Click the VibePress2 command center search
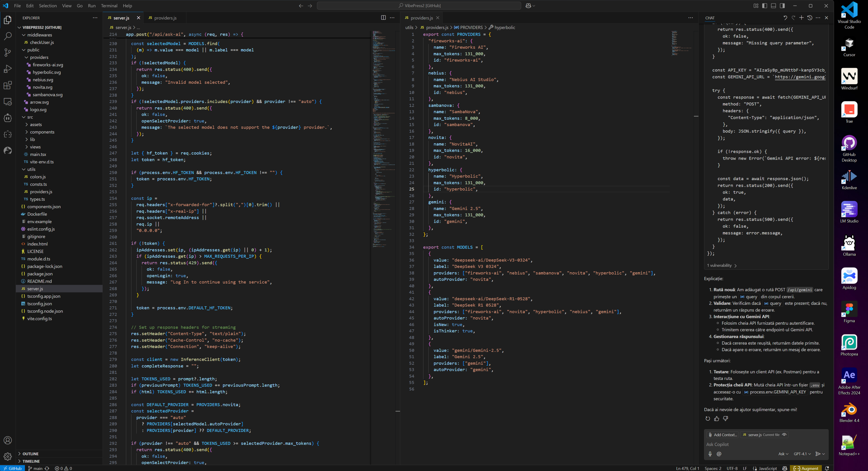 point(419,6)
